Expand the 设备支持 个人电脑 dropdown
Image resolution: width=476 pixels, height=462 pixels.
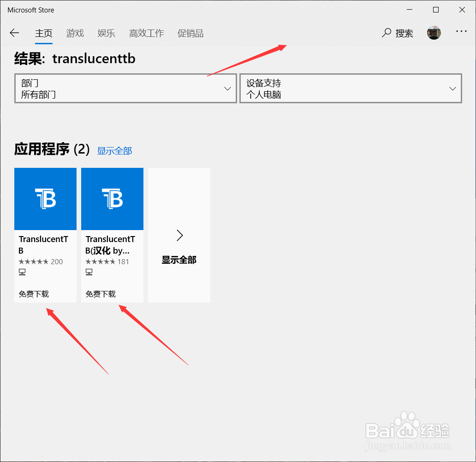[x=351, y=89]
